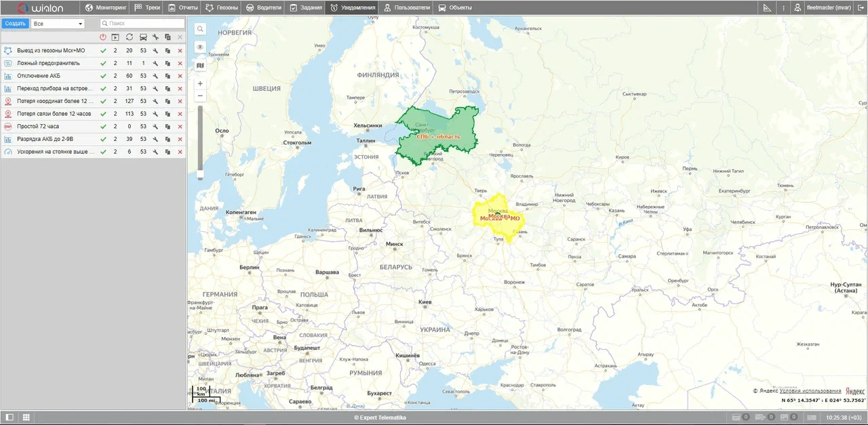The image size is (868, 425).
Task: Expand the Все filter dropdown
Action: 58,24
